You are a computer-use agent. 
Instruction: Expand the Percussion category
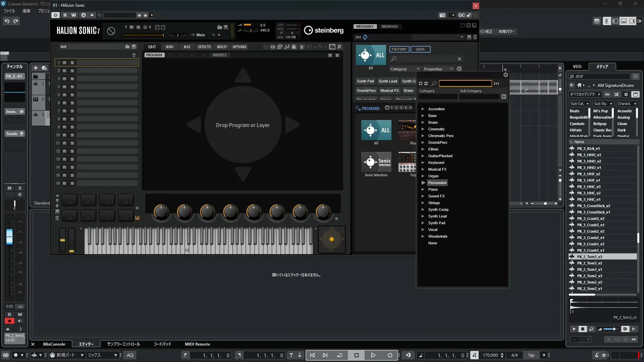(x=423, y=183)
